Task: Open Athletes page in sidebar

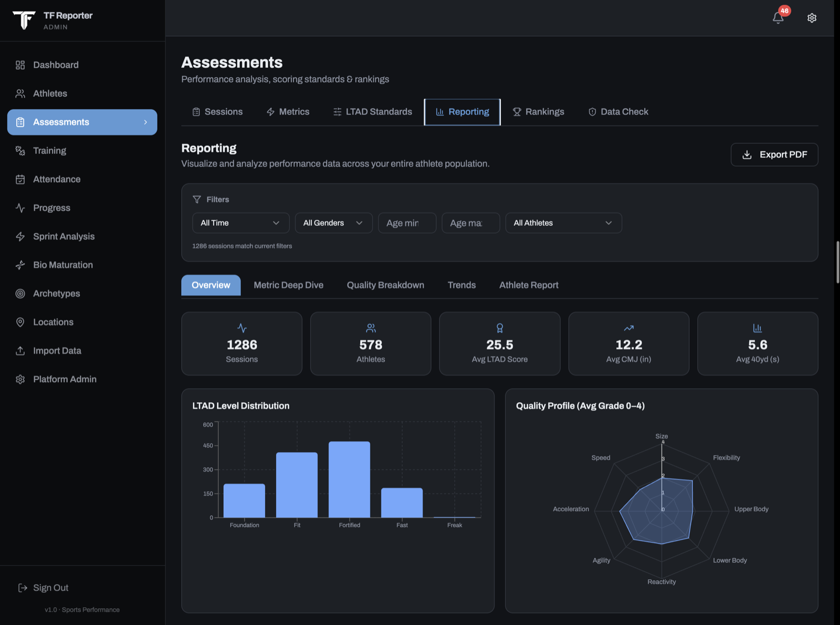Action: tap(82, 93)
